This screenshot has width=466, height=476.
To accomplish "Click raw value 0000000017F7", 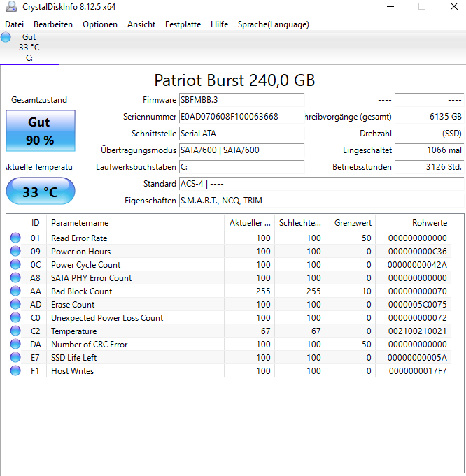I will pyautogui.click(x=417, y=371).
